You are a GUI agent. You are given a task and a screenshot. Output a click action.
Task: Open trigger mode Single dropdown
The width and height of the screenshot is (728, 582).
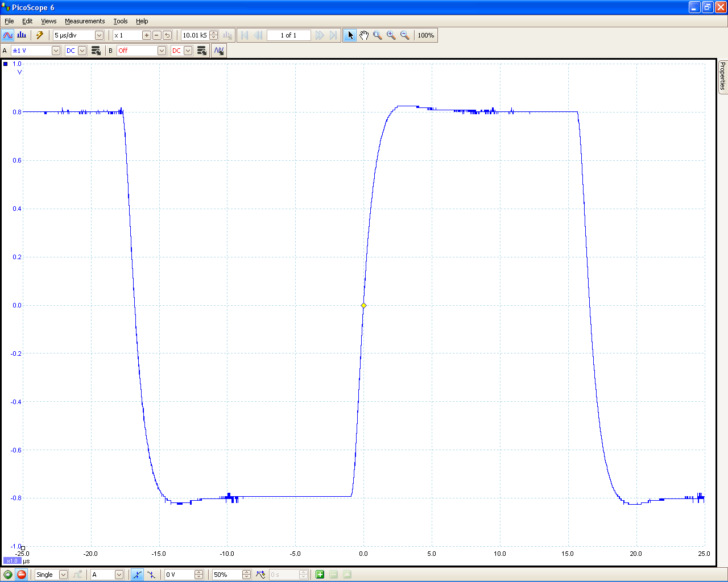tap(63, 575)
